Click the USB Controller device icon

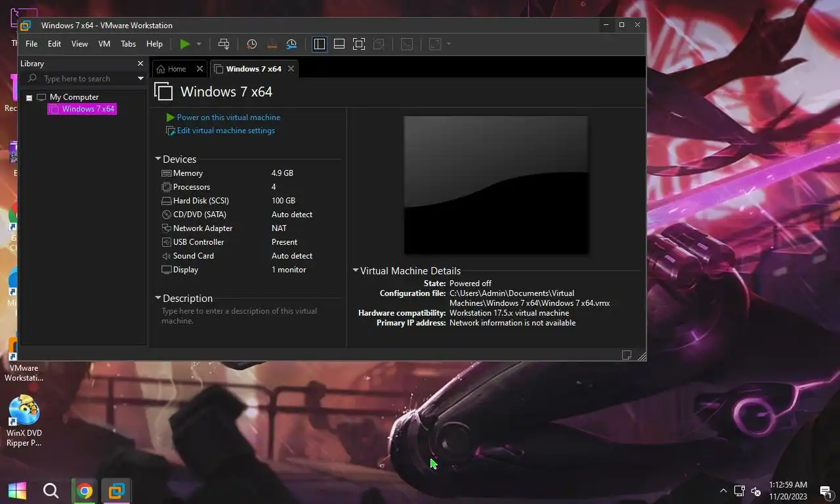(166, 242)
